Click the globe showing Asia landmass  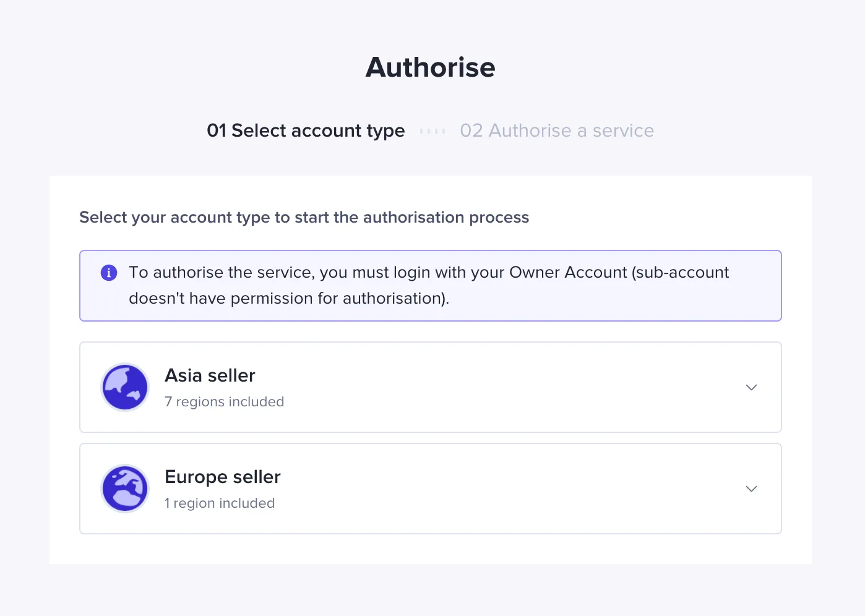coord(125,387)
